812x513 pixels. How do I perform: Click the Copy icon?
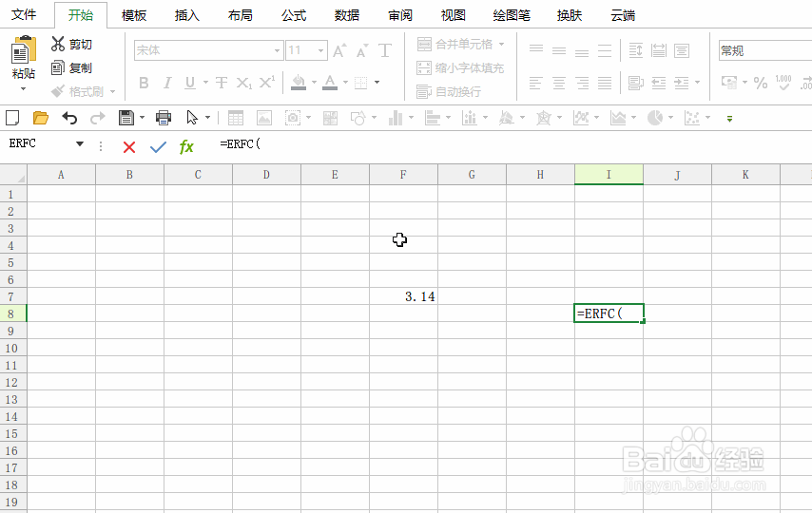click(x=57, y=67)
